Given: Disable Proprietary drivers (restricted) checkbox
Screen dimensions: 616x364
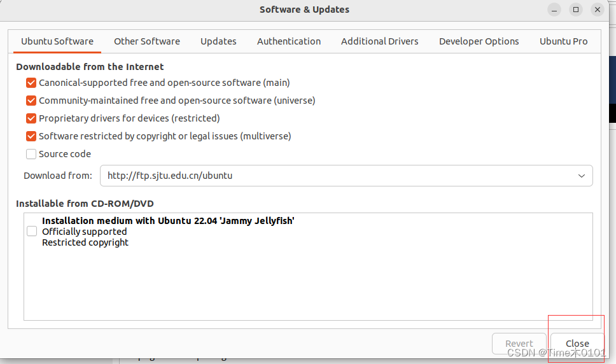Looking at the screenshot, I should pyautogui.click(x=31, y=118).
